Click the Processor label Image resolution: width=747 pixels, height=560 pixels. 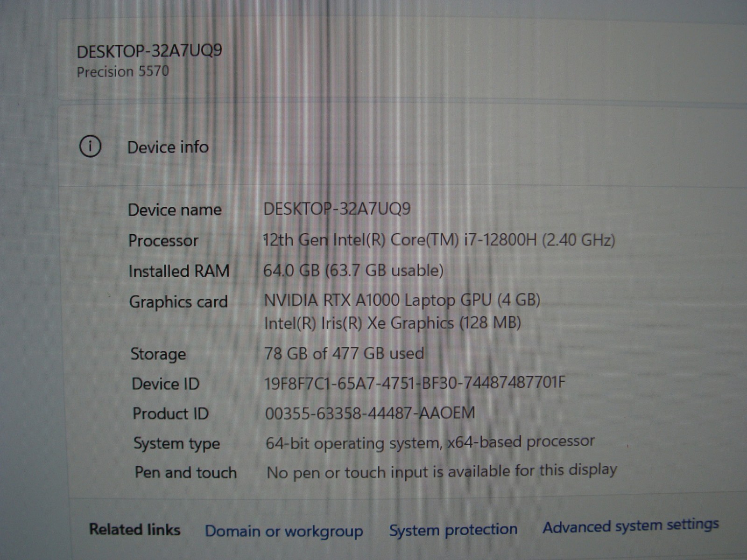(163, 241)
